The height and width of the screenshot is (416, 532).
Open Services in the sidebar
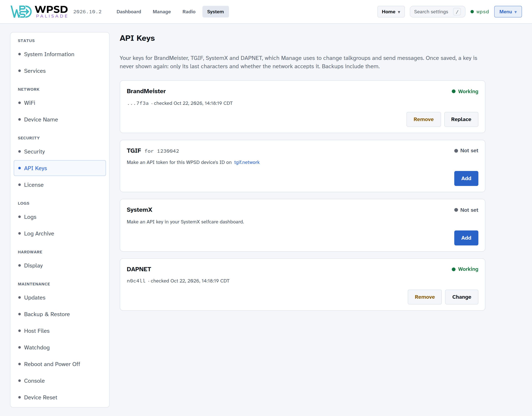coord(60,71)
